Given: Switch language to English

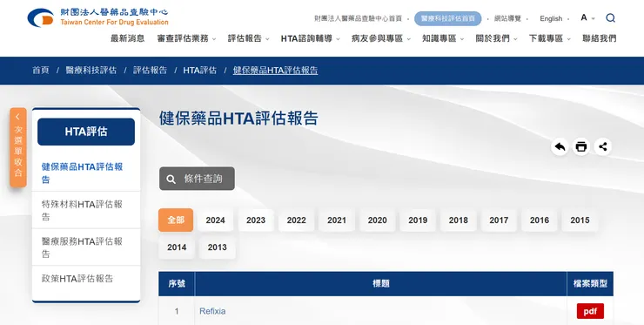Looking at the screenshot, I should pos(551,18).
